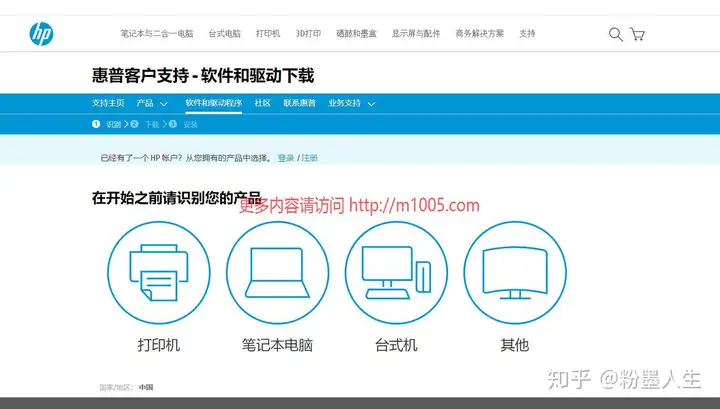This screenshot has width=720, height=409.
Task: Open 支持 top navigation menu
Action: tap(527, 34)
